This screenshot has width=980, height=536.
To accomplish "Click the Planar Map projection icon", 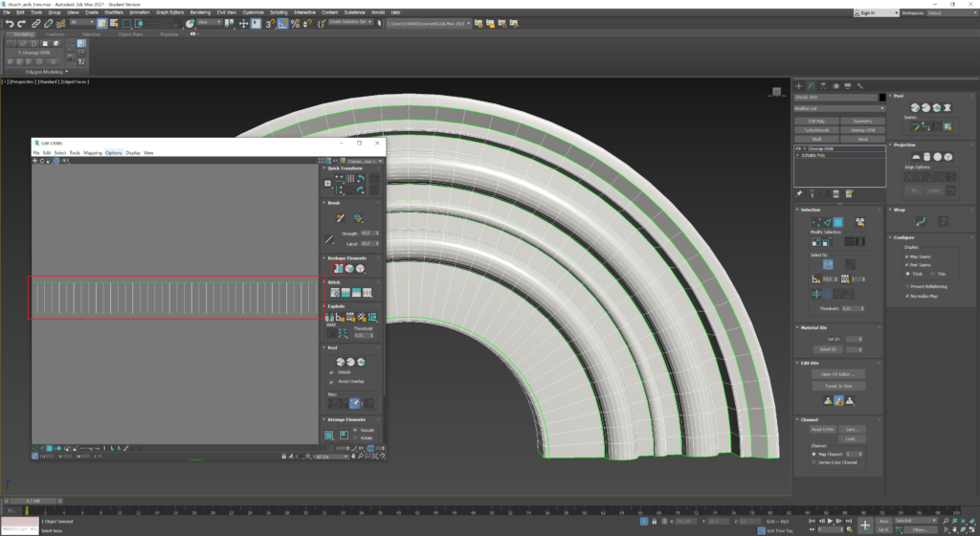I will click(916, 156).
